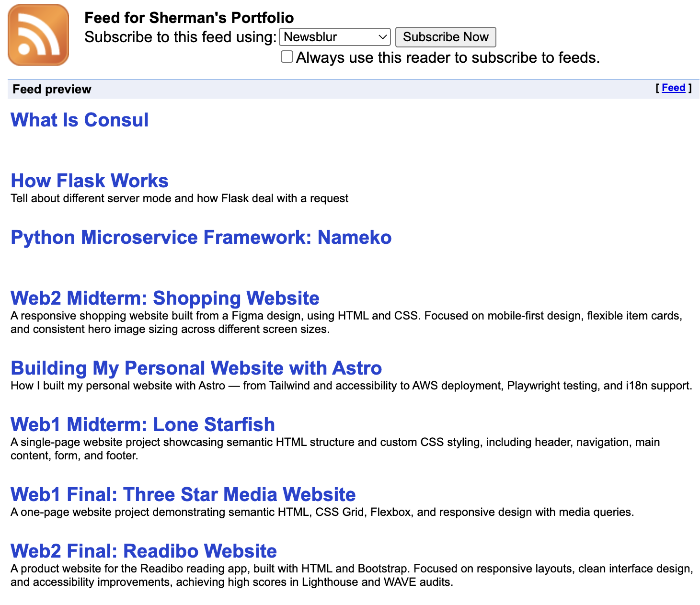Click the Feed preview header label

(52, 90)
